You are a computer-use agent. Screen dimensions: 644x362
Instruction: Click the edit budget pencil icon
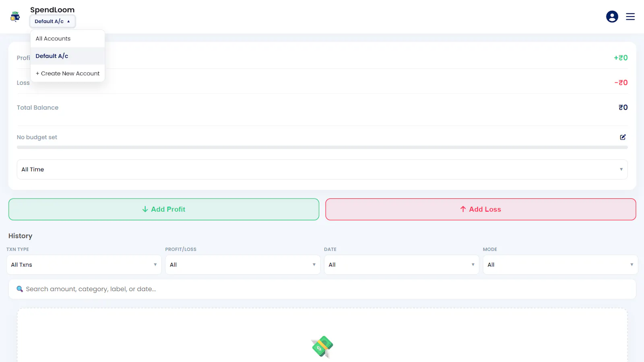(623, 137)
